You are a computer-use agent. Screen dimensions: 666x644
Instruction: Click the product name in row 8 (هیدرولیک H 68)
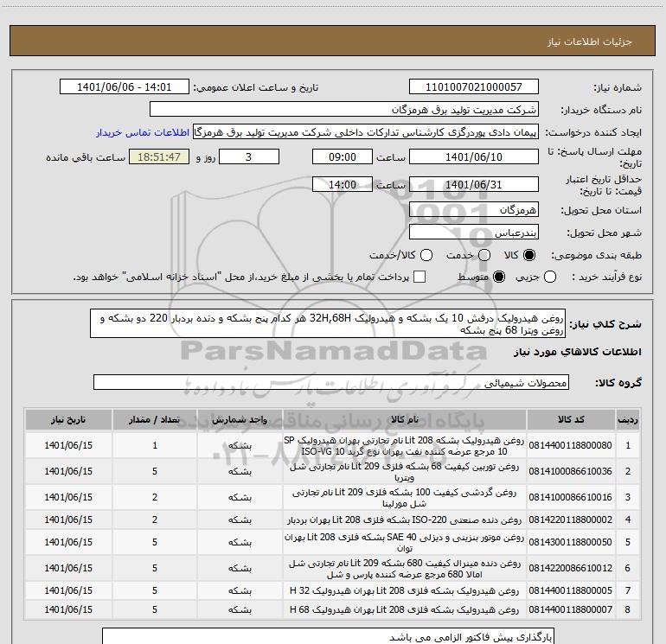point(405,610)
